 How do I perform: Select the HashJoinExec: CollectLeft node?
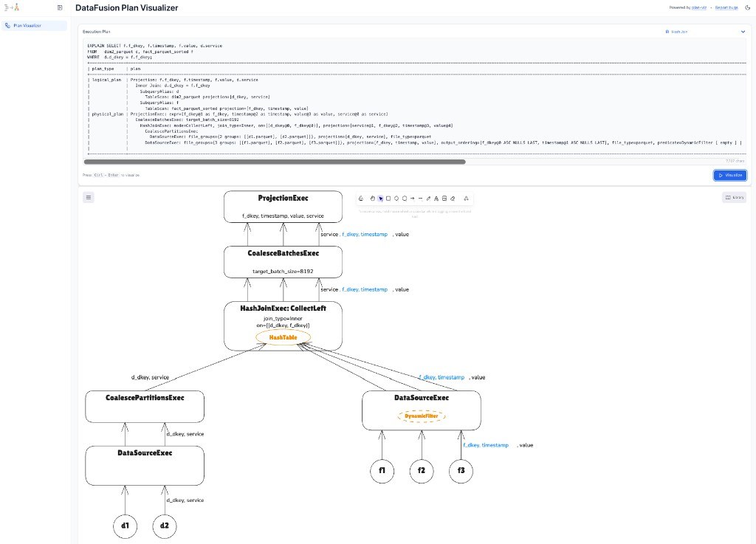(283, 326)
